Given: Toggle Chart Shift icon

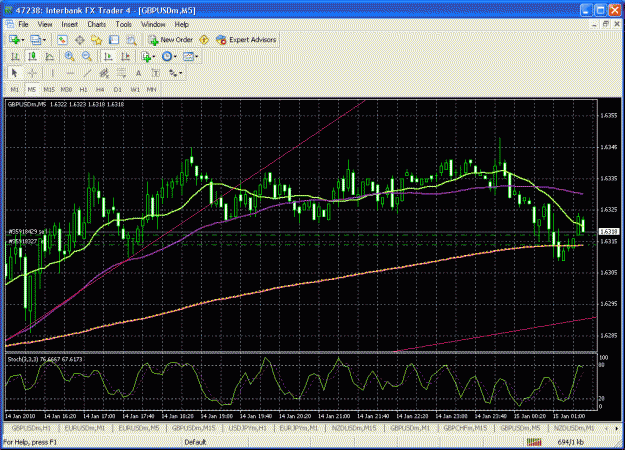Looking at the screenshot, I should (x=126, y=57).
